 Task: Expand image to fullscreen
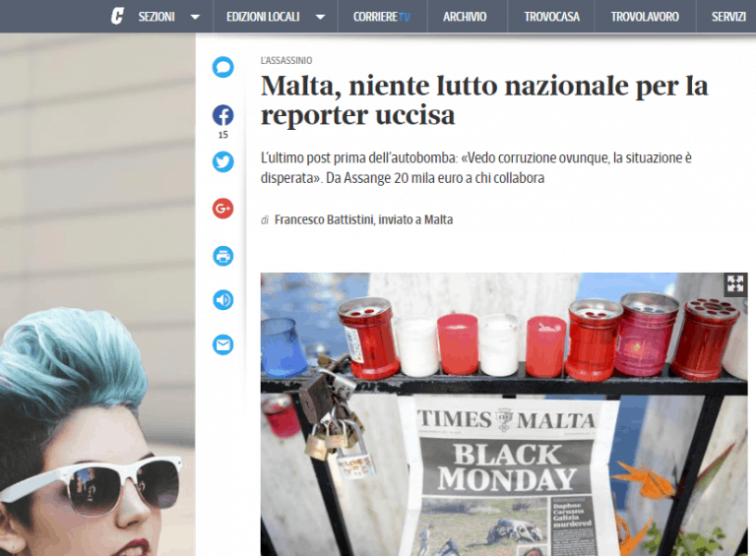click(x=734, y=284)
